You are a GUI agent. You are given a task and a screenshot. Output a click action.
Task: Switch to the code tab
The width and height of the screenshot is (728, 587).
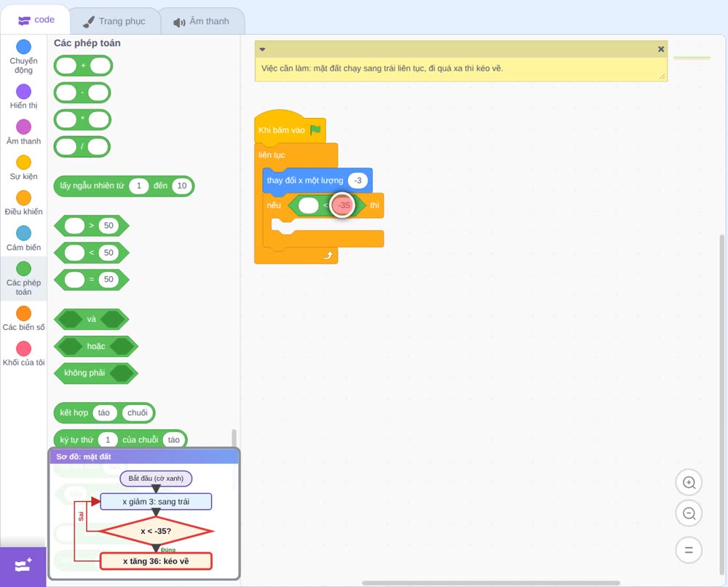pos(36,20)
